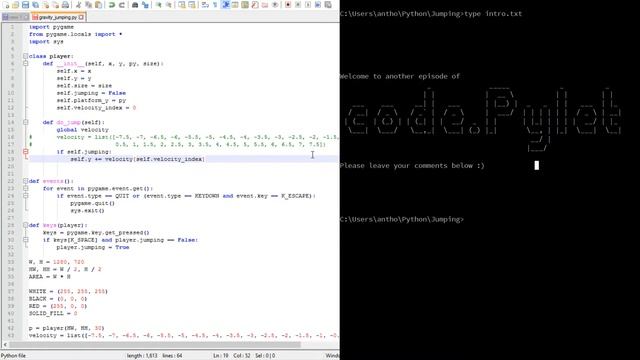This screenshot has width=640, height=360.
Task: Collapse the def events() fold marker
Action: pyautogui.click(x=25, y=181)
